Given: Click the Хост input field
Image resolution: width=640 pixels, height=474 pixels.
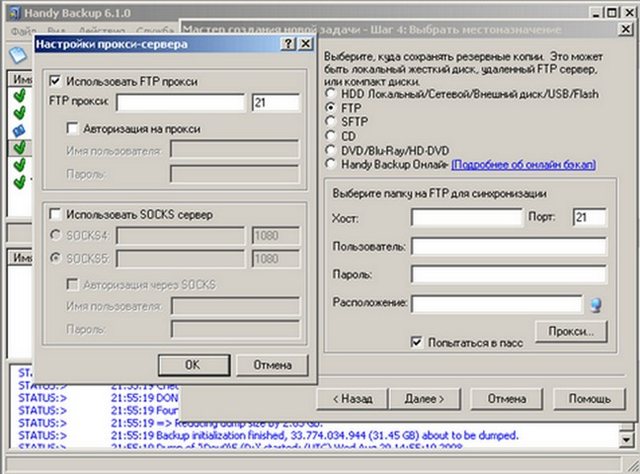Looking at the screenshot, I should coord(467,218).
